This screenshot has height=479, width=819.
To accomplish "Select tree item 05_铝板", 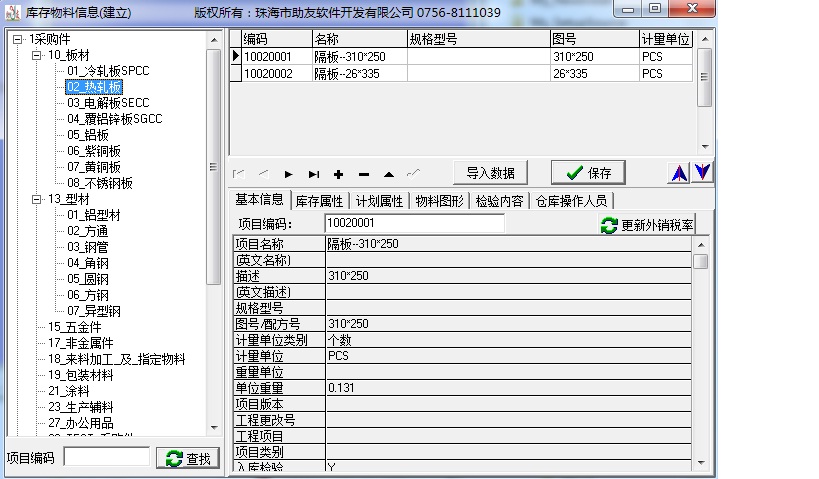I will (x=88, y=135).
